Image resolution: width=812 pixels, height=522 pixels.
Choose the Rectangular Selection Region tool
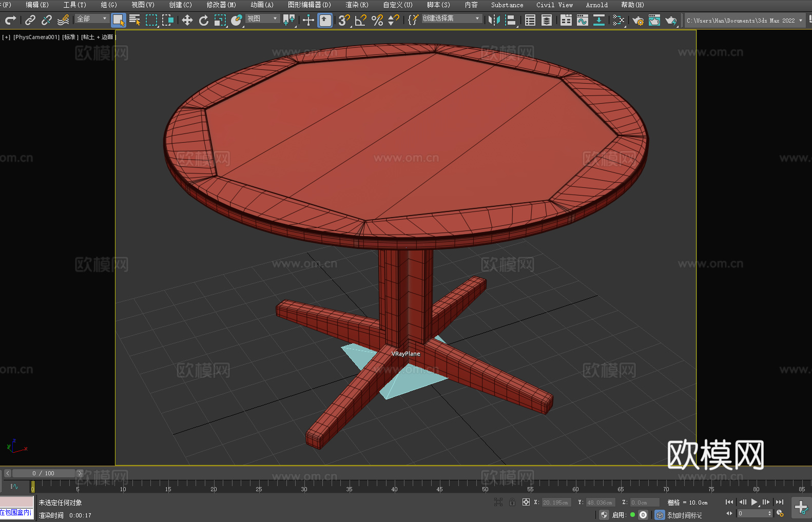(151, 21)
